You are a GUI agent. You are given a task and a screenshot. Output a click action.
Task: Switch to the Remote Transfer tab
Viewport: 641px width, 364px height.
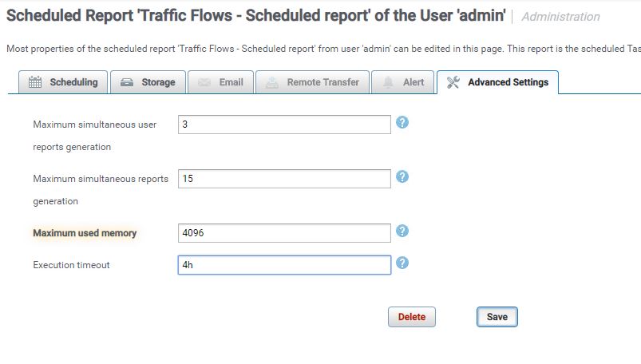coord(313,82)
